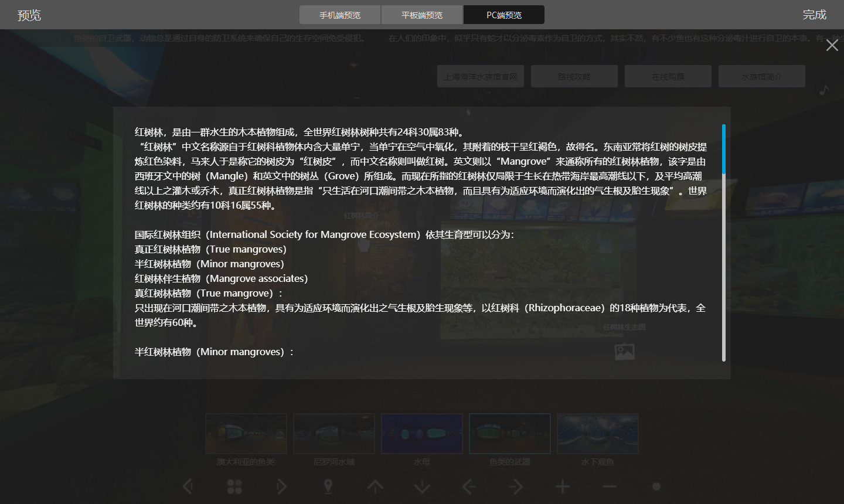The image size is (844, 504).
Task: Open the 在线购票 link button
Action: coord(668,77)
